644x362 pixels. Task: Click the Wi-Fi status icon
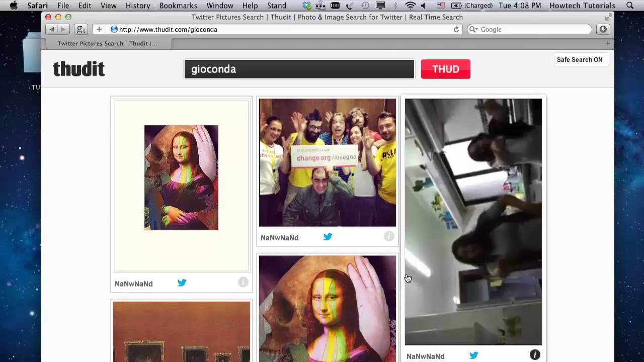pos(411,6)
